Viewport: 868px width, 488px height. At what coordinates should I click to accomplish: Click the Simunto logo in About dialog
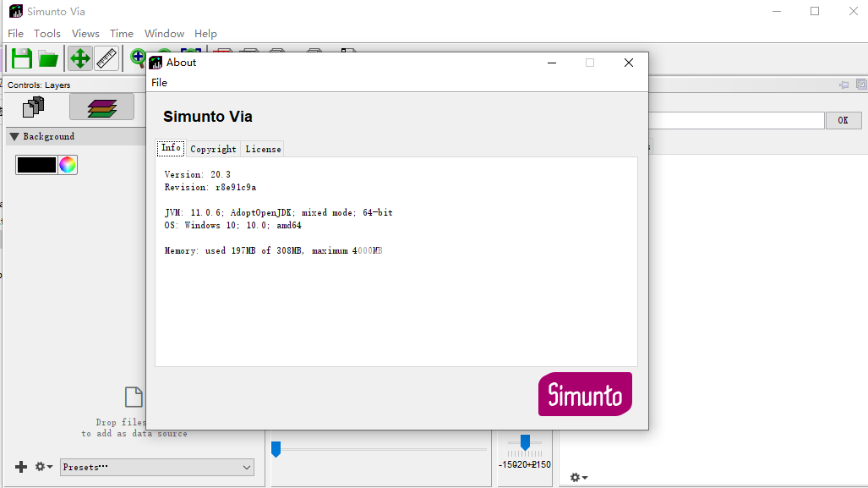[x=585, y=394]
